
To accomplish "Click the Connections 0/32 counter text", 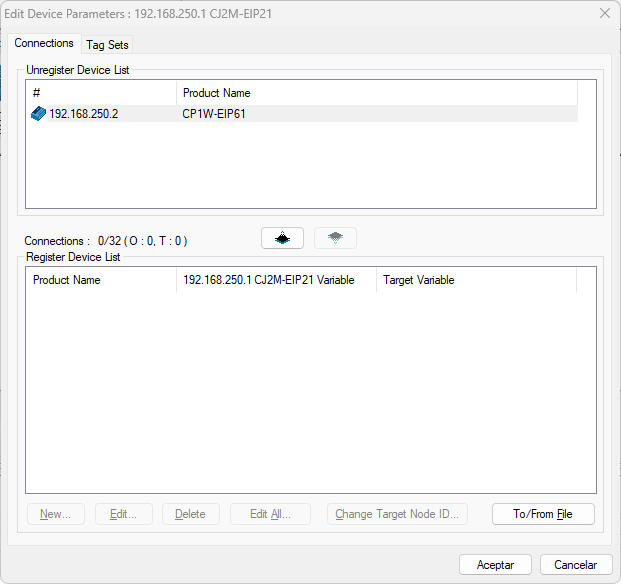I will click(x=106, y=241).
